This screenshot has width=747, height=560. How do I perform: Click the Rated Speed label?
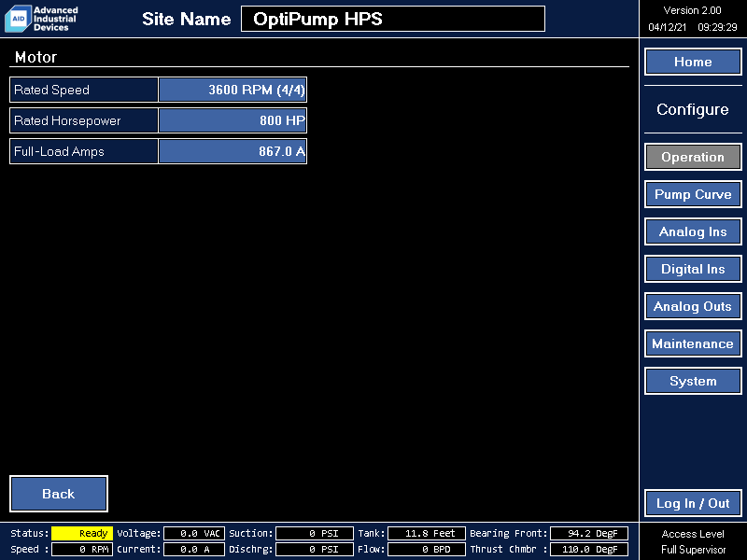51,90
